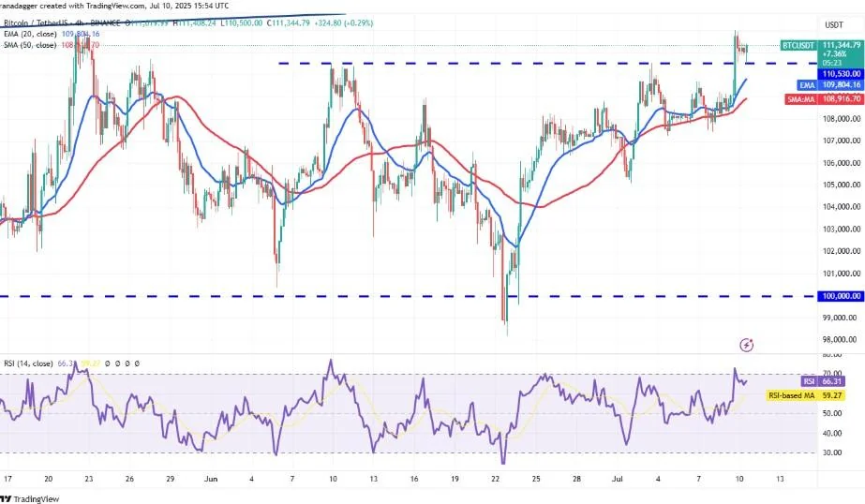Select the EMA (20, close) legend entry
Image resolution: width=865 pixels, height=504 pixels.
pyautogui.click(x=30, y=34)
